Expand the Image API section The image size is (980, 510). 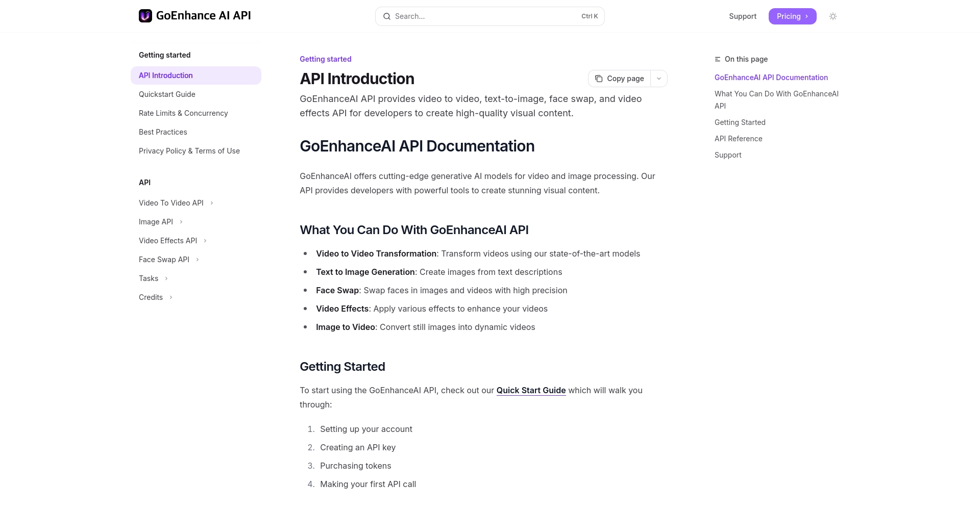(181, 222)
